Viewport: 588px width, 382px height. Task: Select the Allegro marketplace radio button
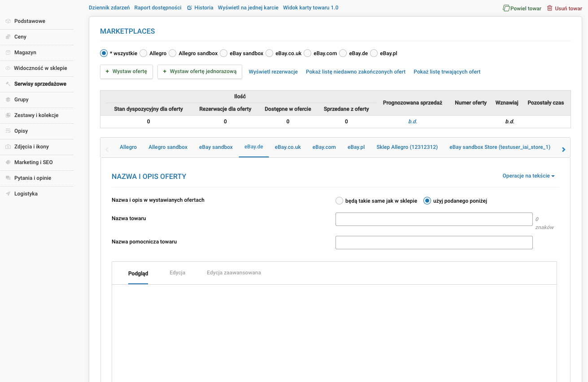point(144,53)
